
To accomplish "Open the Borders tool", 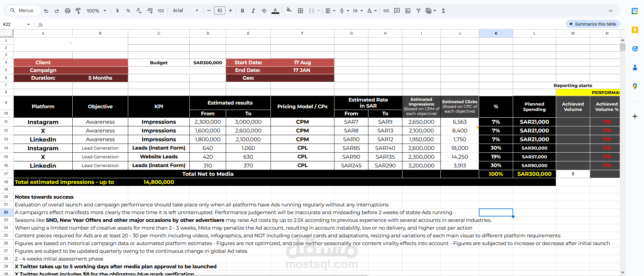I will [x=300, y=11].
